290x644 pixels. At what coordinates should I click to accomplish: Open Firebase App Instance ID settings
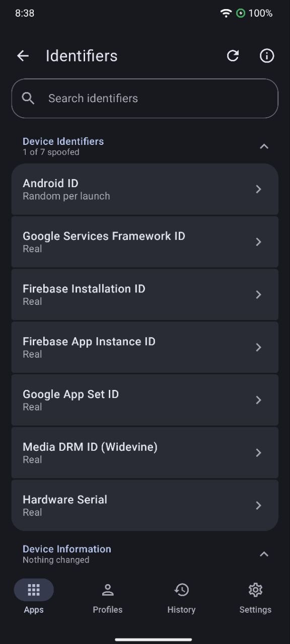point(145,347)
